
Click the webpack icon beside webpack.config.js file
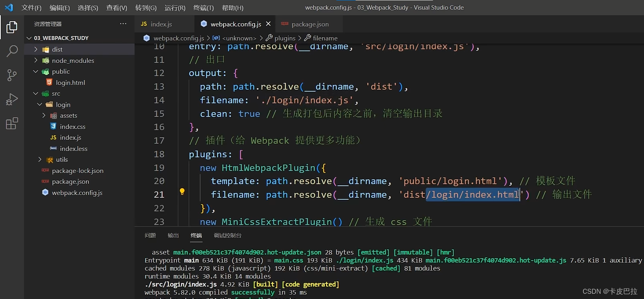(x=45, y=193)
